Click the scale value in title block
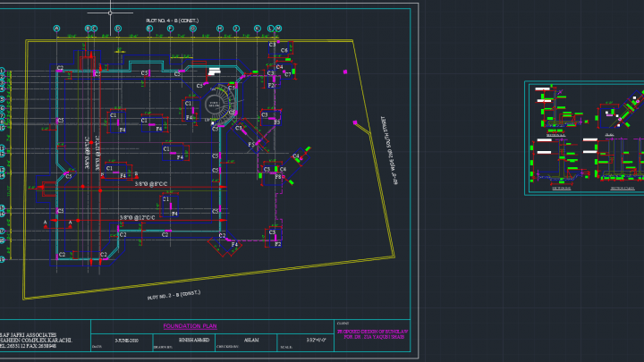Screen dimensions: 644x362 (317, 340)
